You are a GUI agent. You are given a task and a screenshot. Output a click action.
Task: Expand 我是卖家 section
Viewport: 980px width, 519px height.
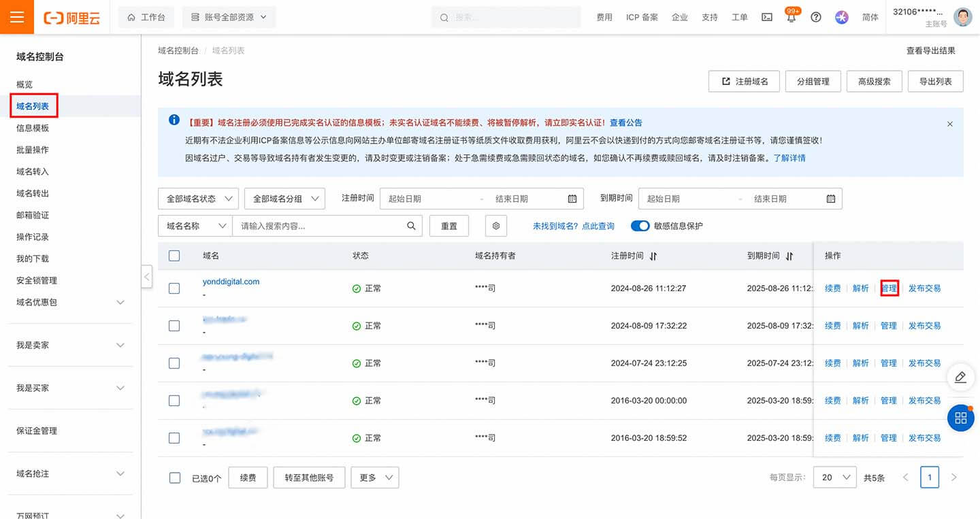click(70, 345)
